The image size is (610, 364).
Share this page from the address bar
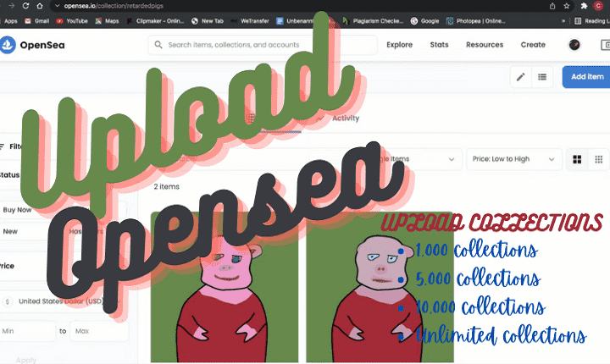coord(552,6)
